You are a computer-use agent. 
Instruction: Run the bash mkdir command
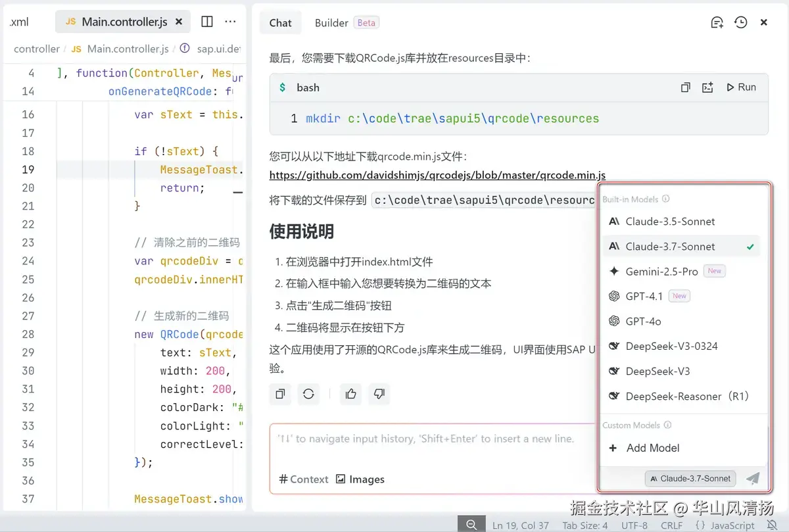pos(741,87)
